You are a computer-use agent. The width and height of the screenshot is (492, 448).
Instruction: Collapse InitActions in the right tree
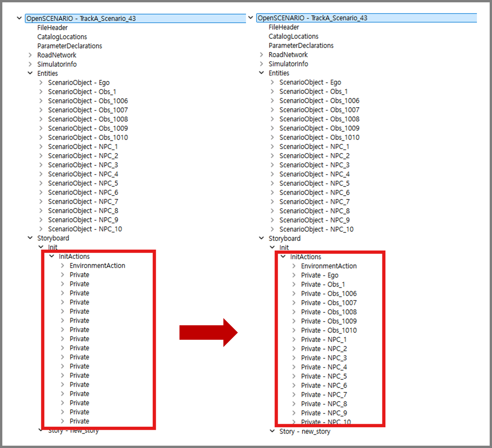[x=283, y=256]
